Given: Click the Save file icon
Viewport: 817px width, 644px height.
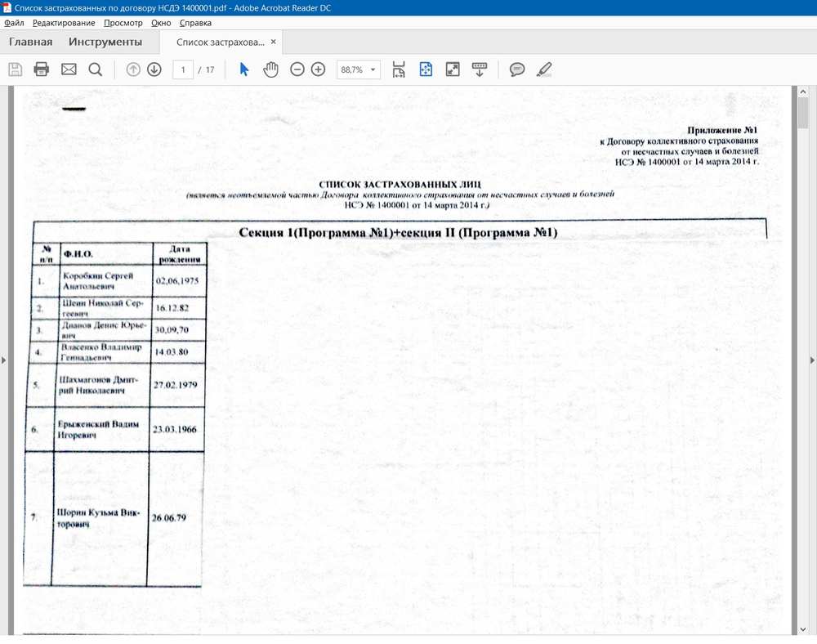Looking at the screenshot, I should point(15,69).
